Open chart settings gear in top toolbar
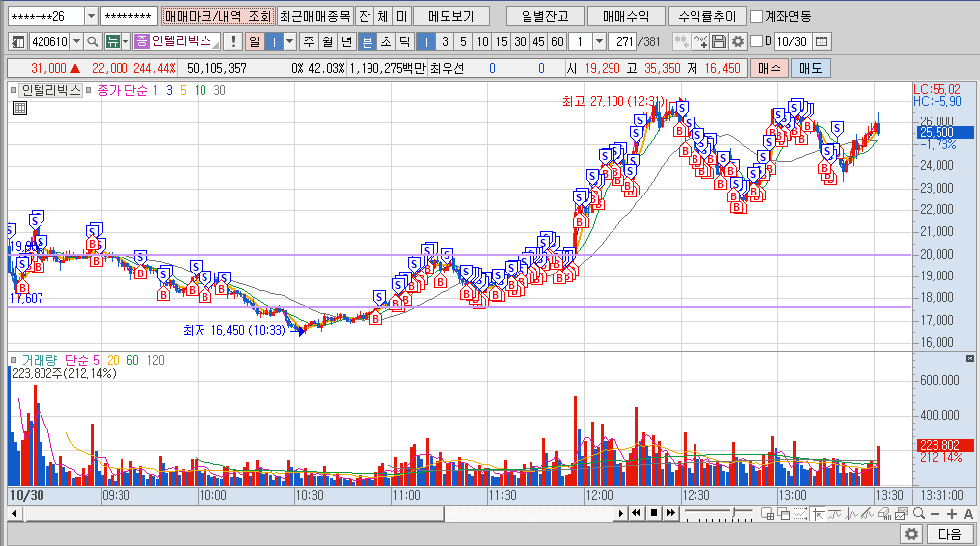 738,41
